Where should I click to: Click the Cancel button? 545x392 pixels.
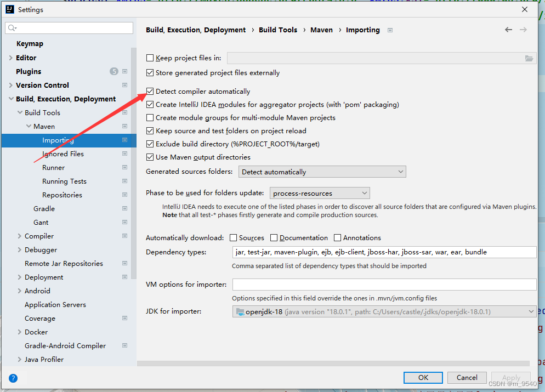coord(467,377)
